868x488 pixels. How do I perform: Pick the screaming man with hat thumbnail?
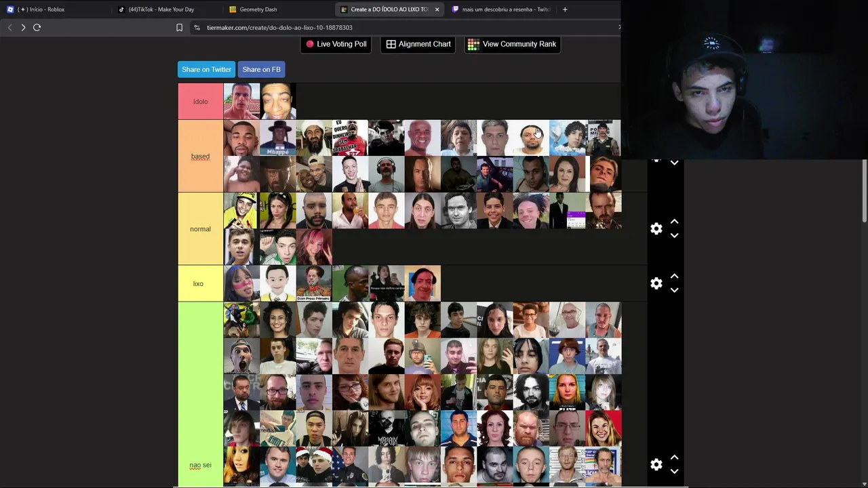click(241, 356)
